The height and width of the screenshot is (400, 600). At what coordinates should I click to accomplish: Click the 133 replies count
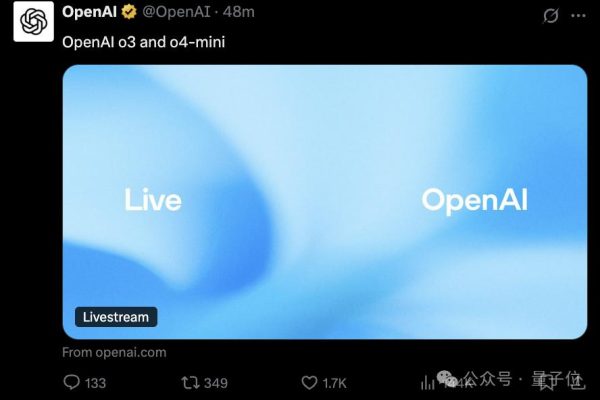(x=95, y=383)
